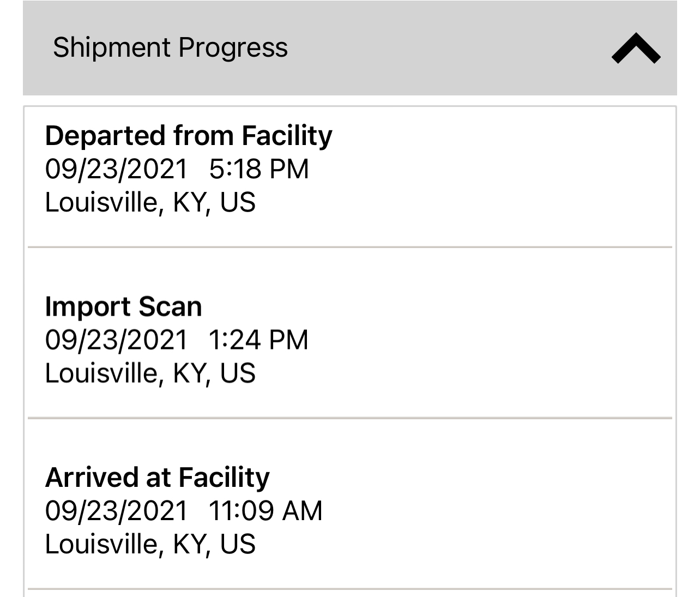This screenshot has height=597, width=700.
Task: Open the Arrived at Facility entry title
Action: click(157, 477)
